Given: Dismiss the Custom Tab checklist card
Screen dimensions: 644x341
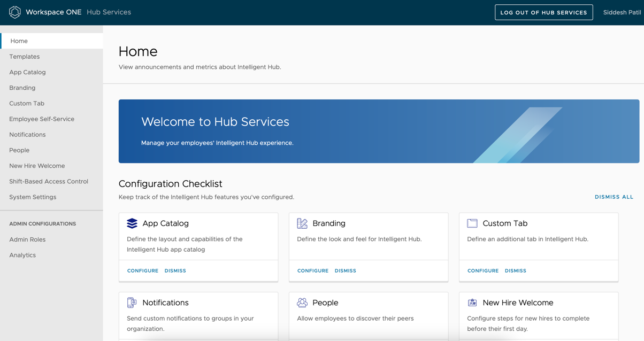Looking at the screenshot, I should 515,270.
